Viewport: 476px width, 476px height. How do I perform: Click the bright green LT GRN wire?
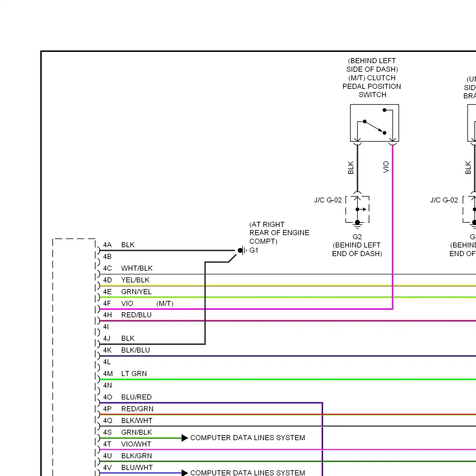coord(288,380)
